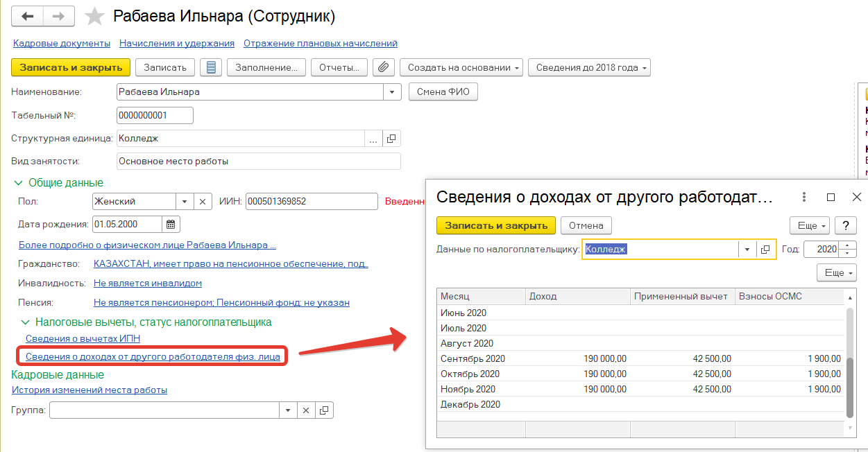Open Сведения до 2018 года dropdown
868x452 pixels.
[588, 67]
